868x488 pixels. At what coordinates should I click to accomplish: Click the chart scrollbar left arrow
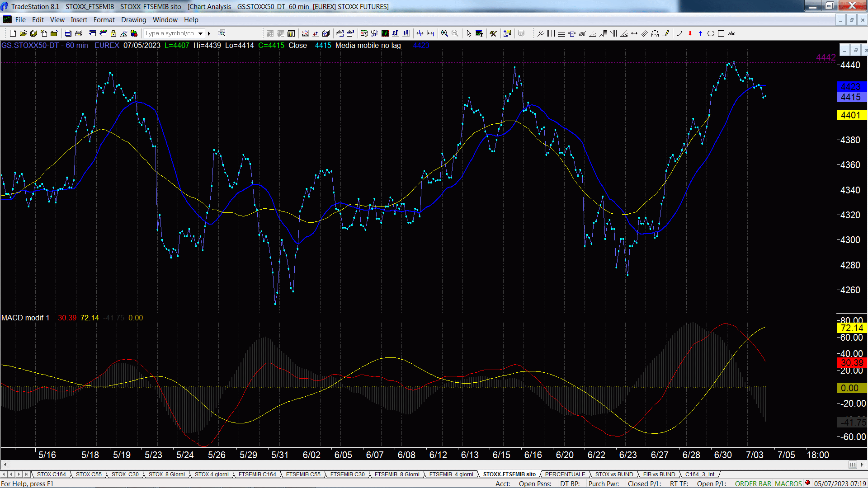5,465
